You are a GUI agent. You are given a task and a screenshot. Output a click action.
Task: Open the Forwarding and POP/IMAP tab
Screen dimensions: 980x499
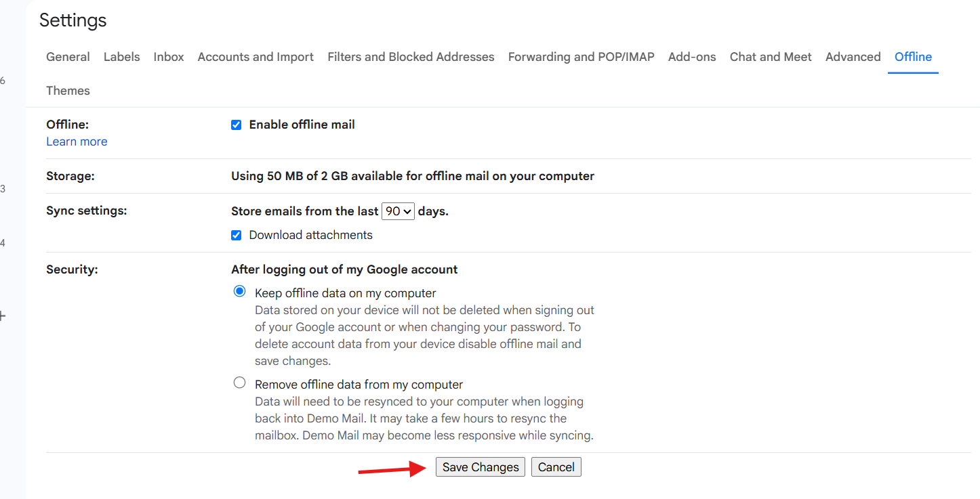pyautogui.click(x=581, y=57)
